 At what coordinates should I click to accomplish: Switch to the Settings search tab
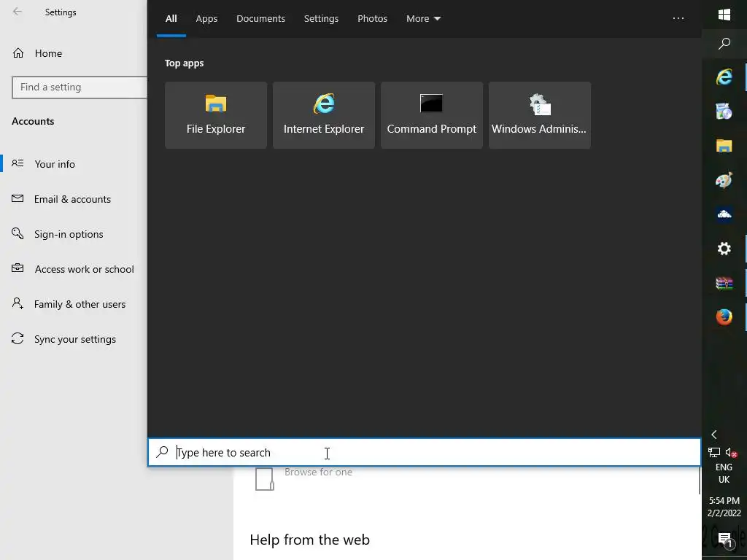(x=321, y=18)
